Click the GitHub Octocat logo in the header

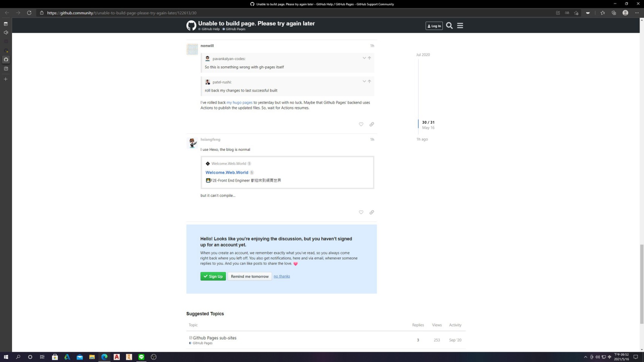coord(191,26)
